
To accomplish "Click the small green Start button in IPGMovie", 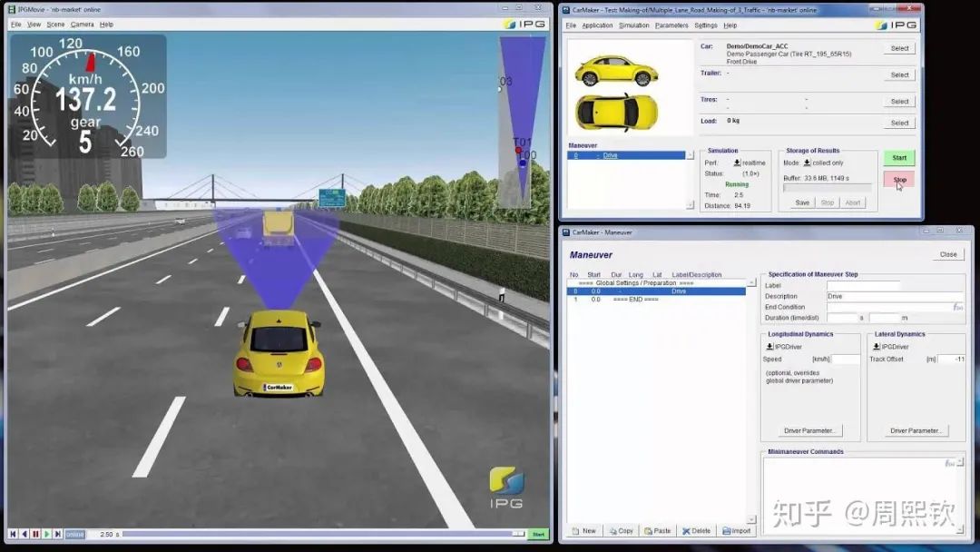I will click(538, 534).
